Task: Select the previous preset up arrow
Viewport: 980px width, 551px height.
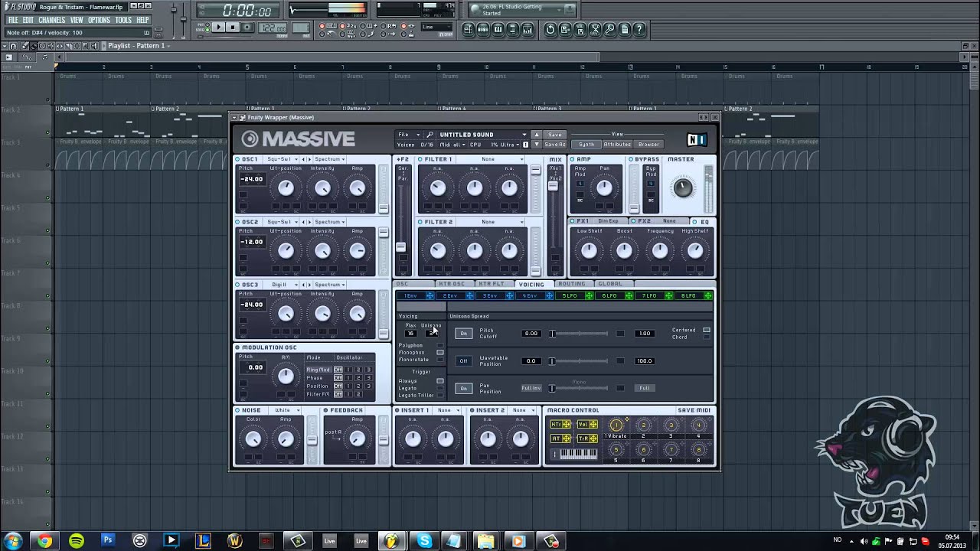Action: [x=536, y=135]
